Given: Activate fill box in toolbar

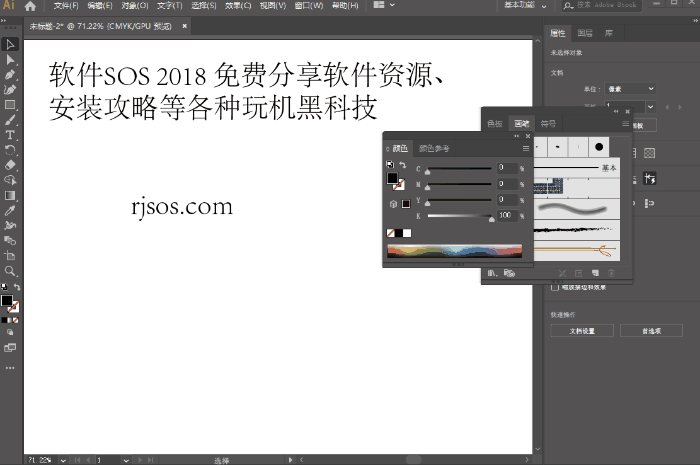Looking at the screenshot, I should pyautogui.click(x=7, y=301).
